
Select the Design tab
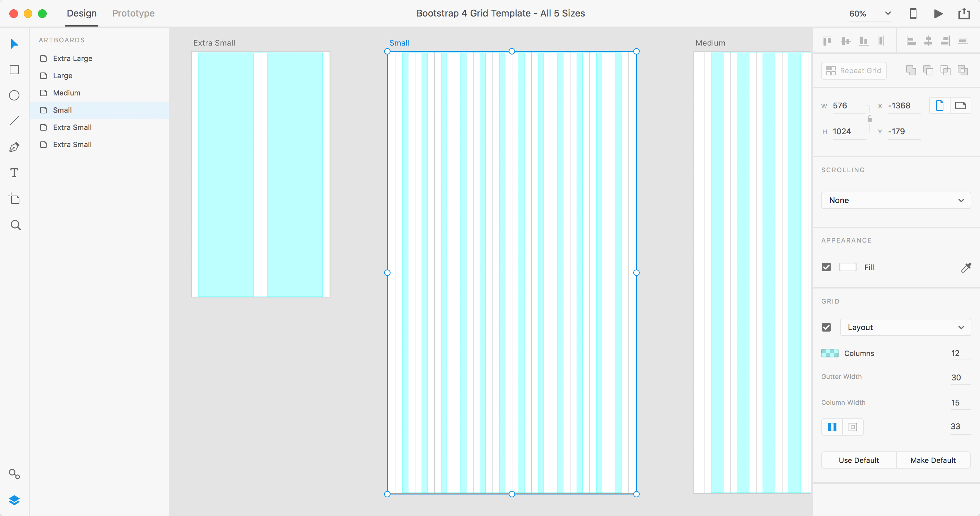click(81, 13)
